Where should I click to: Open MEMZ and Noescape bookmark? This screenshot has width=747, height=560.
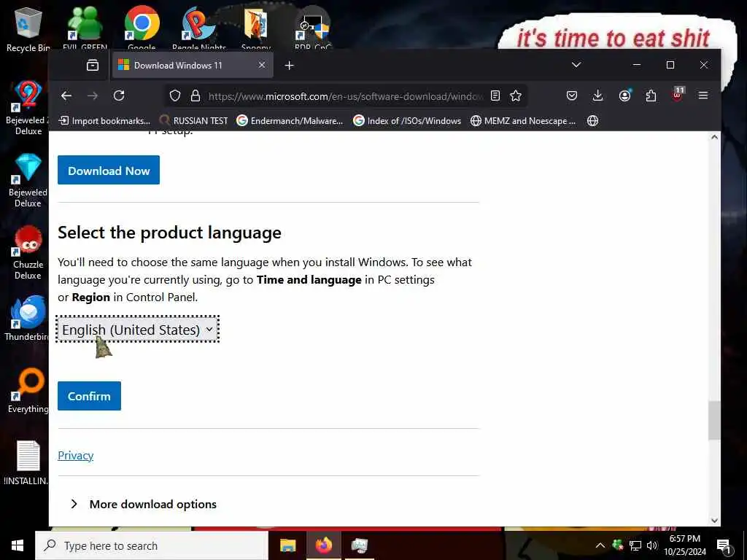click(523, 121)
